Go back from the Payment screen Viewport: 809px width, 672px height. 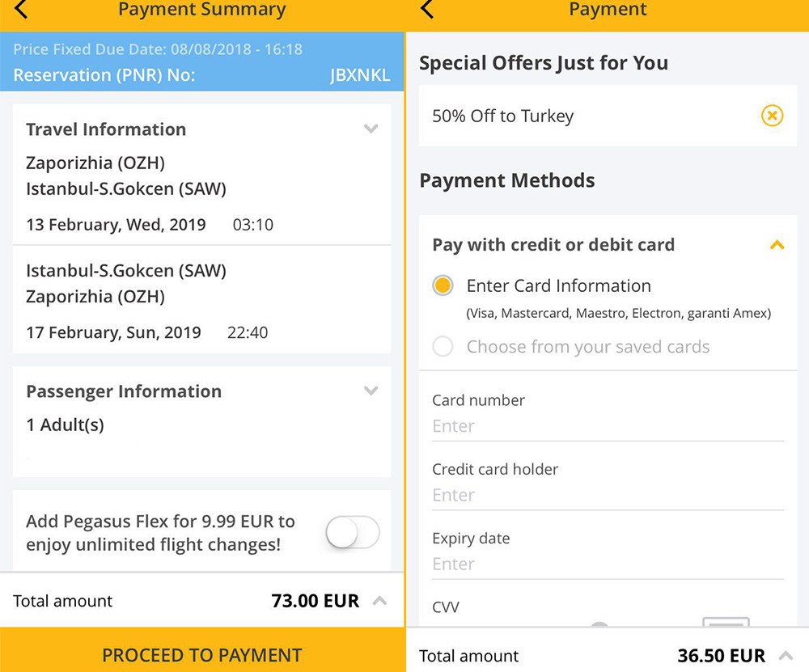(427, 10)
